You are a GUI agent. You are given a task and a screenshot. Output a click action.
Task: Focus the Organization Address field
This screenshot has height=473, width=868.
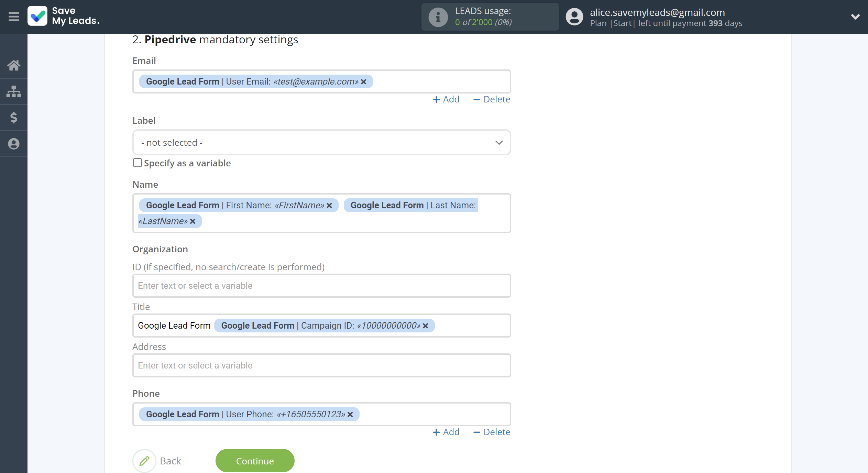(x=322, y=365)
